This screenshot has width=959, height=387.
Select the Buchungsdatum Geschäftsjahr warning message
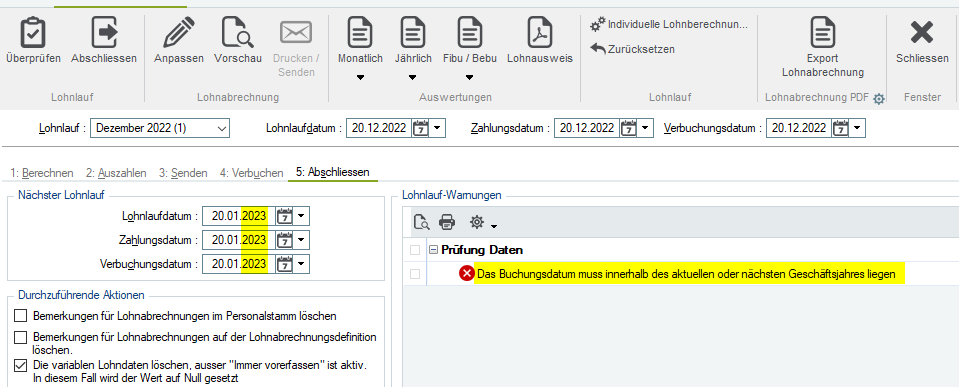tap(686, 275)
